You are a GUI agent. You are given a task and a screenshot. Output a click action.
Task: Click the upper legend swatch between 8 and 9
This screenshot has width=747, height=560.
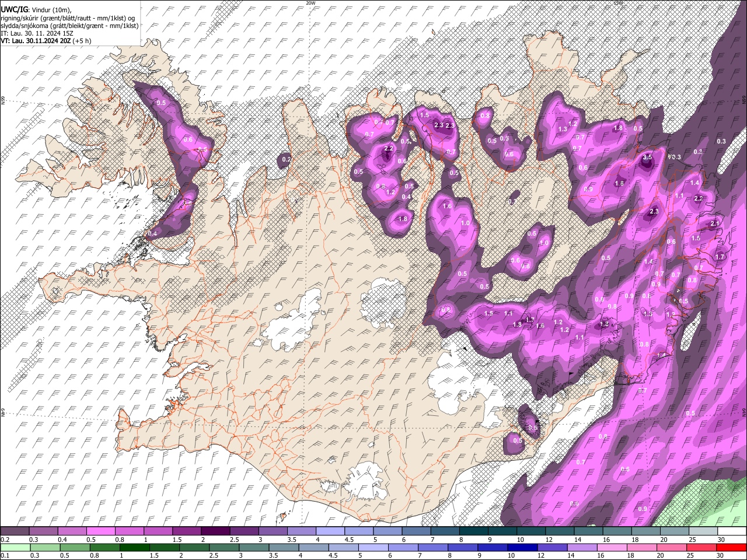(x=474, y=531)
